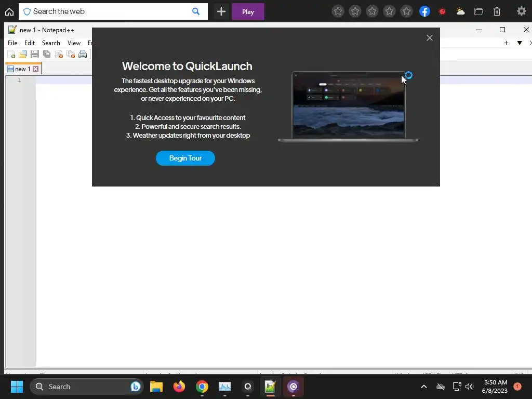Screen dimensions: 532x399
Task: Open network status tray icon
Action: [457, 387]
